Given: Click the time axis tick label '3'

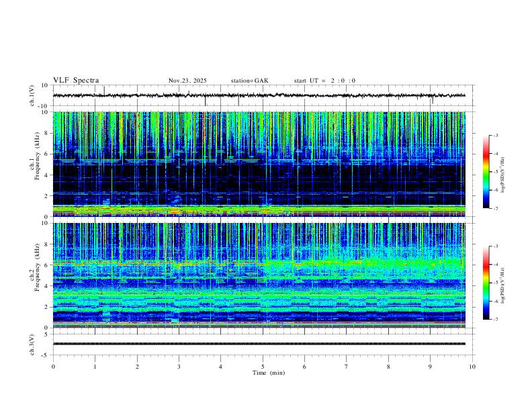Looking at the screenshot, I should click(179, 367).
